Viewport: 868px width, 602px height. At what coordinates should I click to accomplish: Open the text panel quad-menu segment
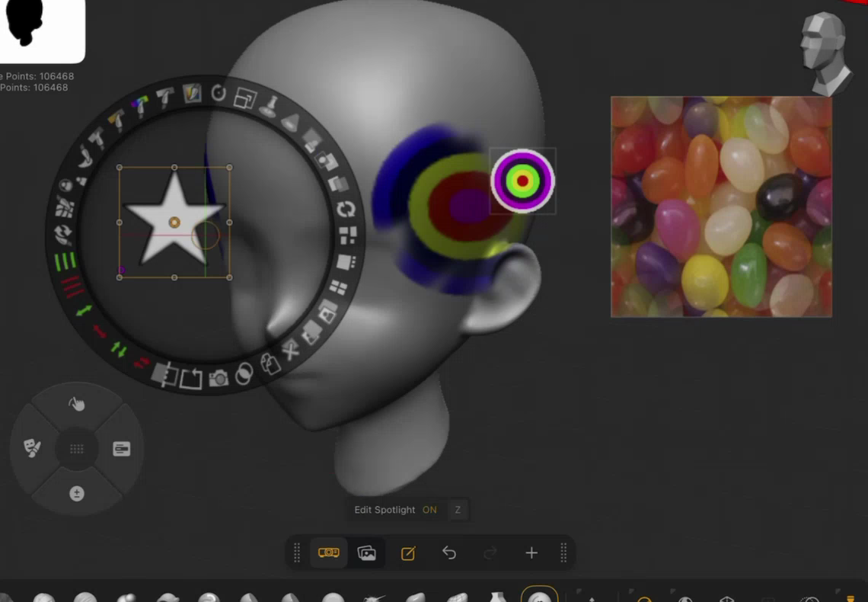pyautogui.click(x=122, y=449)
